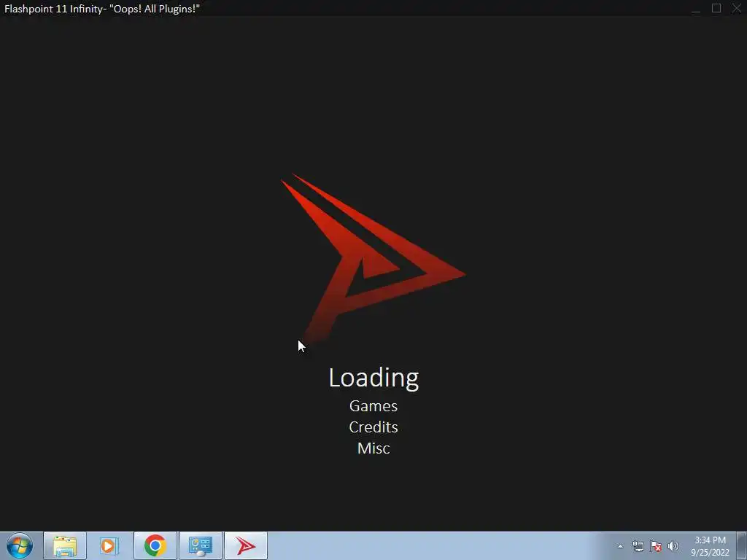
Task: Open Windows Explorer from the taskbar
Action: pos(65,545)
